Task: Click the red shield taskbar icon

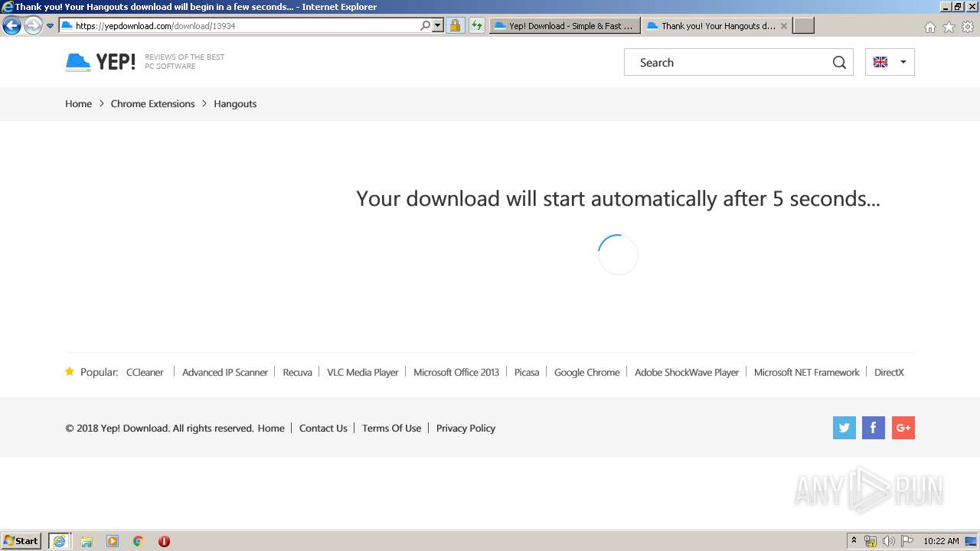Action: [x=164, y=541]
